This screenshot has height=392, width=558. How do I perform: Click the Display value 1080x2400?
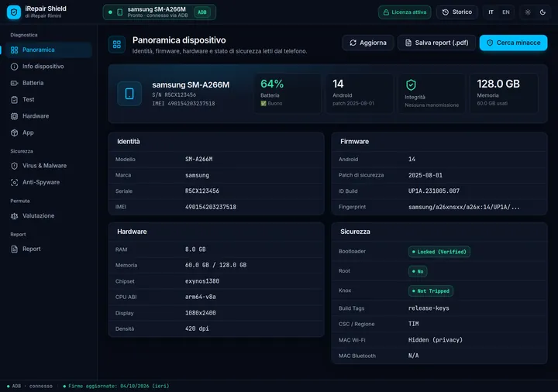click(201, 313)
